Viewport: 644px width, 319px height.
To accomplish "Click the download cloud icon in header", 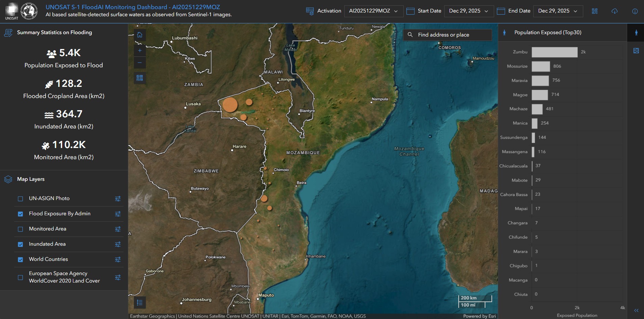I will click(614, 11).
